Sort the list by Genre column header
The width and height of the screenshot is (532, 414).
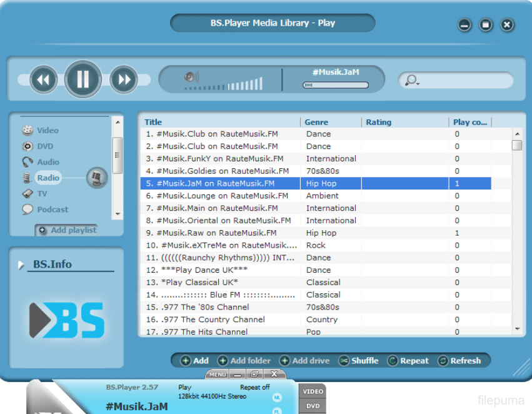tap(316, 123)
